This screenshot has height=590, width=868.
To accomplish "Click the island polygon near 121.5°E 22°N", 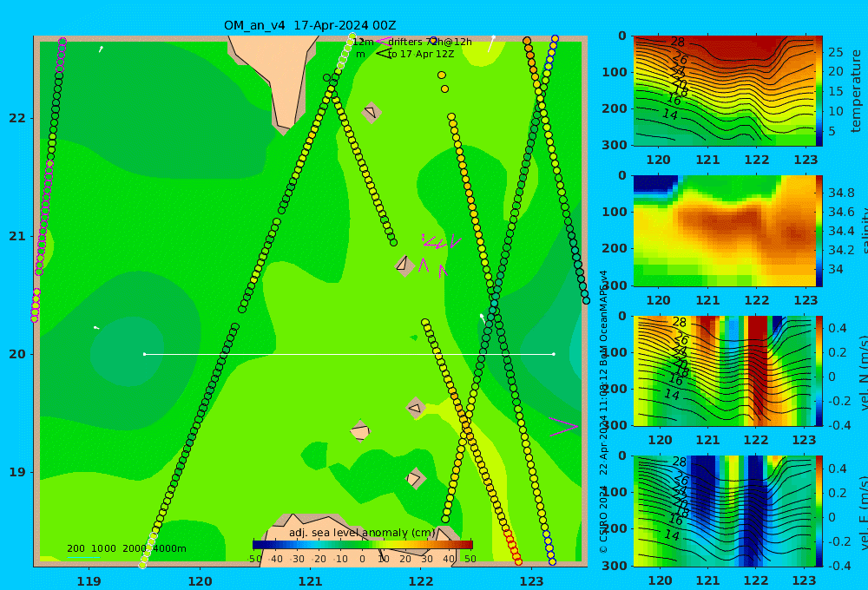I will [x=372, y=112].
